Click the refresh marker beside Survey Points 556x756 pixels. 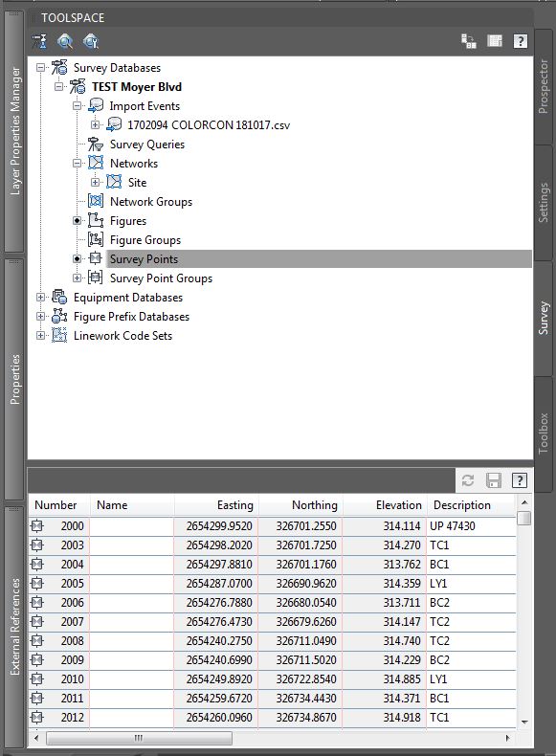click(78, 259)
